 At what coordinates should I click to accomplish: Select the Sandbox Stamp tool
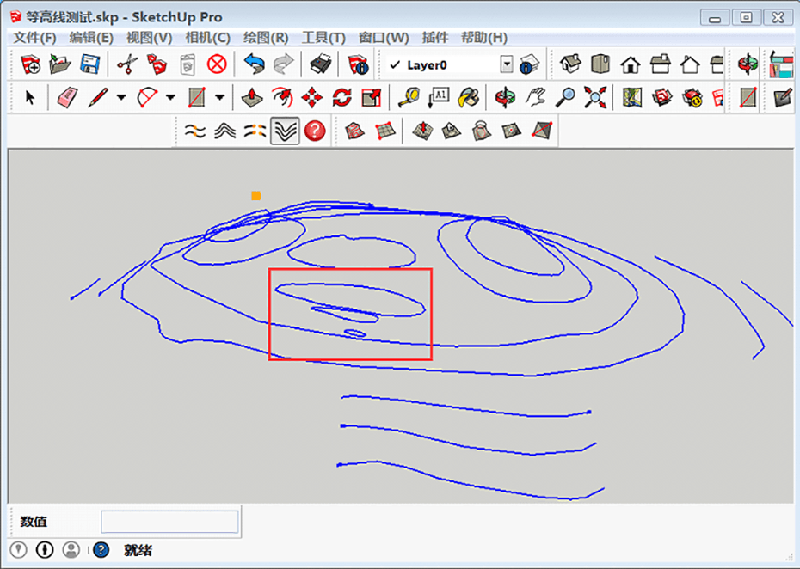[x=452, y=131]
